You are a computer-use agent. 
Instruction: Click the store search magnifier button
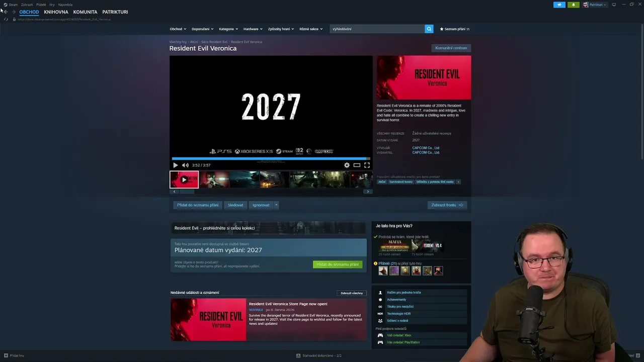[429, 29]
